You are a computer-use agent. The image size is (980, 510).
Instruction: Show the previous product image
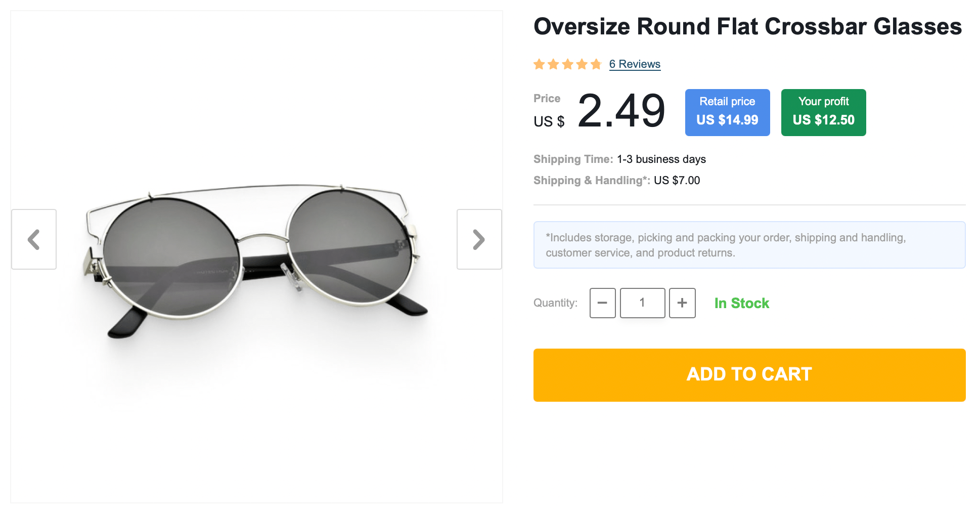[34, 239]
